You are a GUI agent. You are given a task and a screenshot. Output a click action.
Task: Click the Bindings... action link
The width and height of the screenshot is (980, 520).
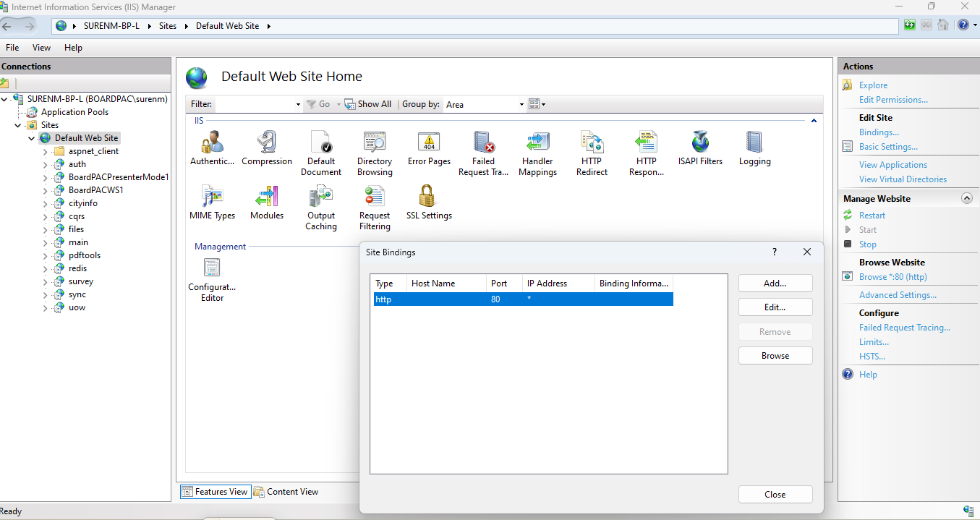(879, 132)
